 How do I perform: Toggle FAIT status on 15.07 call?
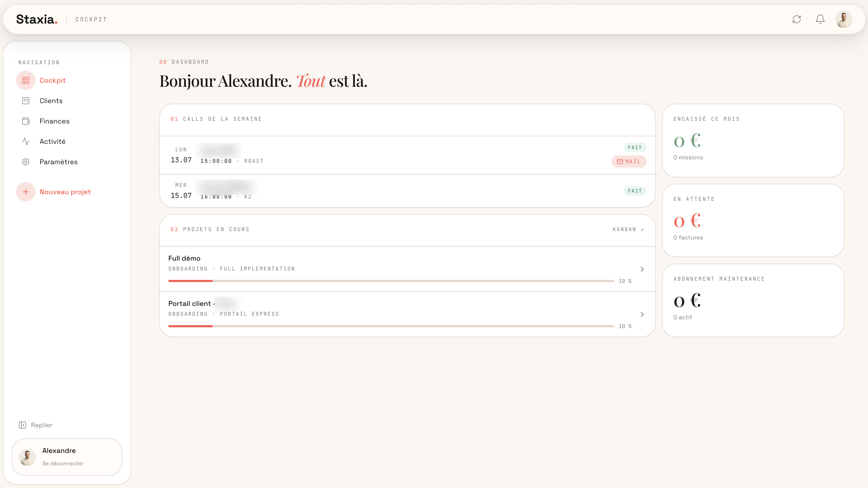point(635,191)
